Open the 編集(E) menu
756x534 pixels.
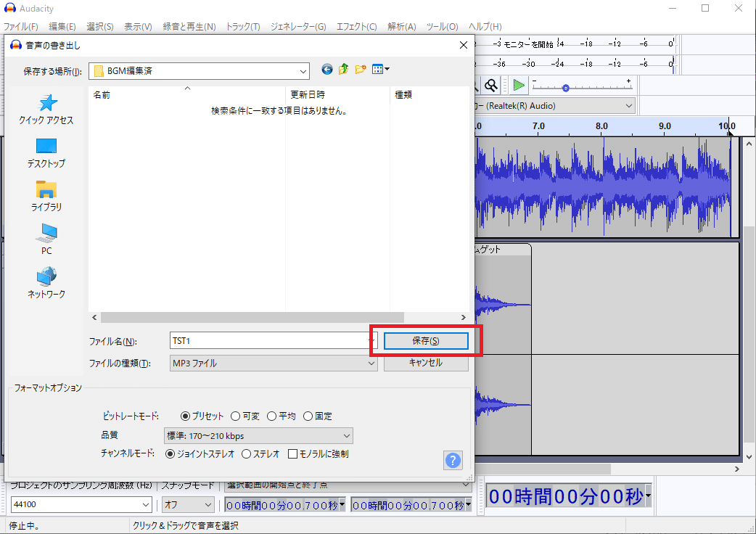(62, 27)
